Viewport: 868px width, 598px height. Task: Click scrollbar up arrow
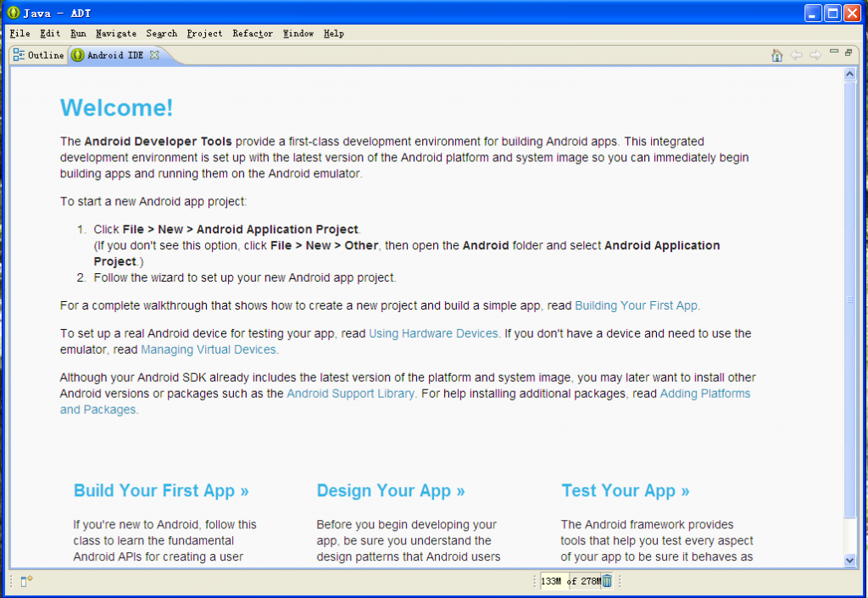point(849,74)
